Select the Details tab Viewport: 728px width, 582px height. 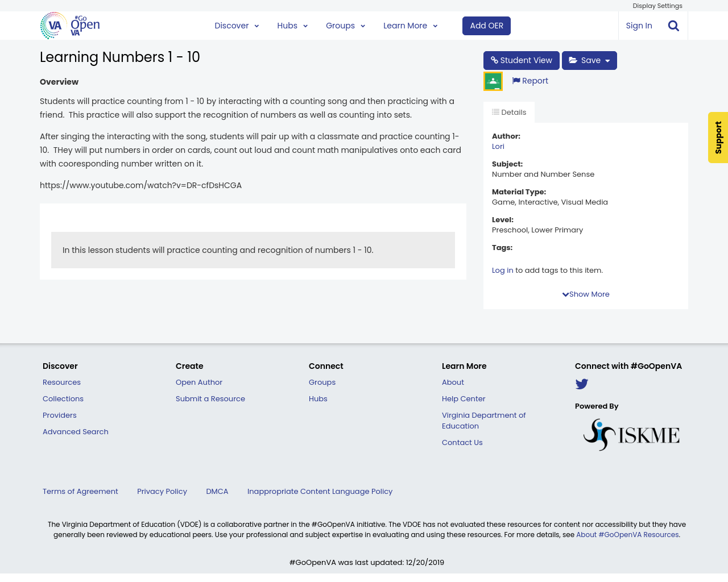point(509,113)
